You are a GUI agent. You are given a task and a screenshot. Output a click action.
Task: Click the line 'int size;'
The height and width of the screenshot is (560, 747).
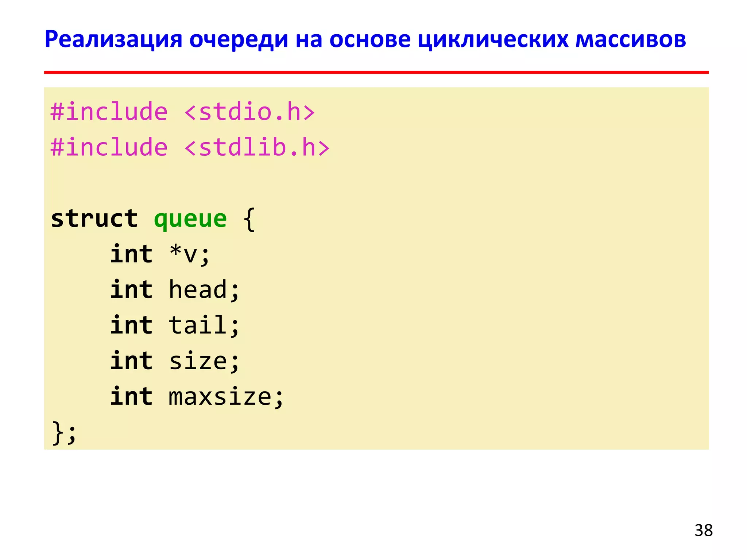[x=175, y=361]
